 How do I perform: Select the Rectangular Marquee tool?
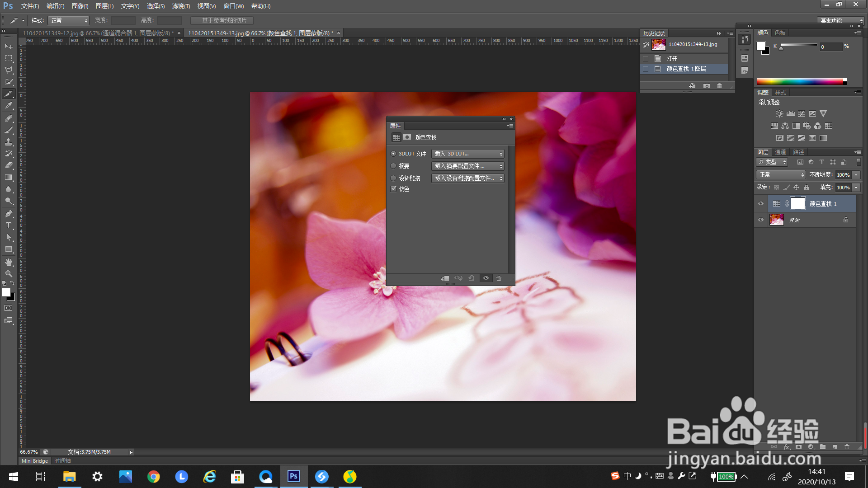click(9, 58)
